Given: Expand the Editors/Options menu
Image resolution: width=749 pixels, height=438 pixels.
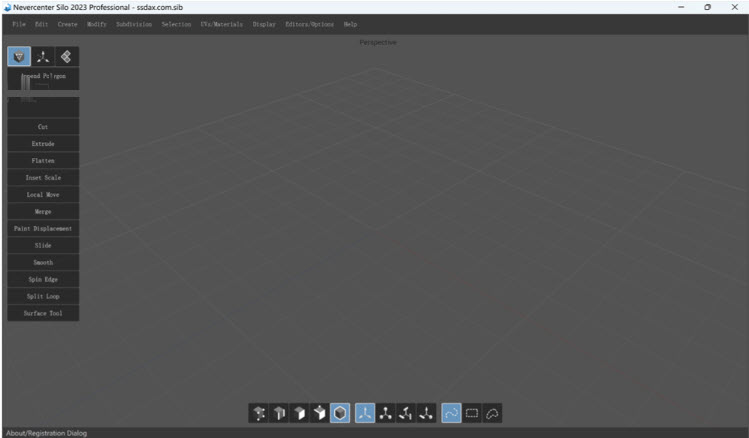Looking at the screenshot, I should click(x=309, y=24).
